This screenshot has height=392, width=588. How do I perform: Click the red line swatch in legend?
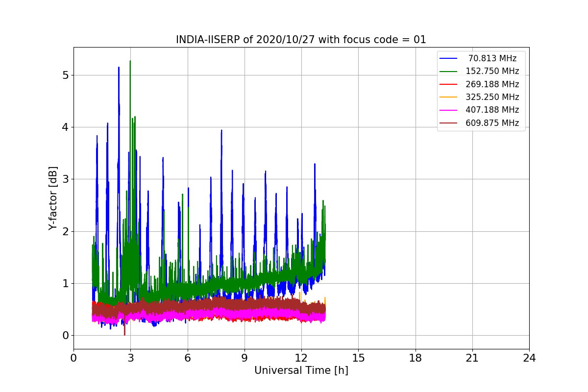coord(448,84)
